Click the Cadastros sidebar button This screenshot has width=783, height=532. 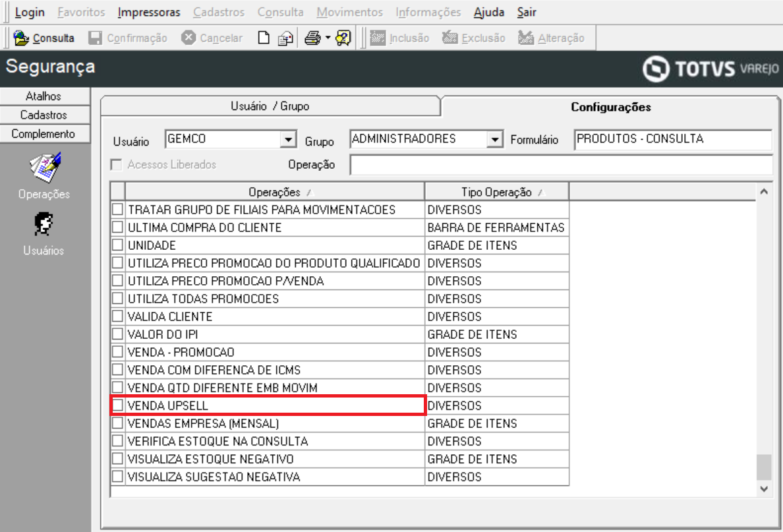(44, 115)
